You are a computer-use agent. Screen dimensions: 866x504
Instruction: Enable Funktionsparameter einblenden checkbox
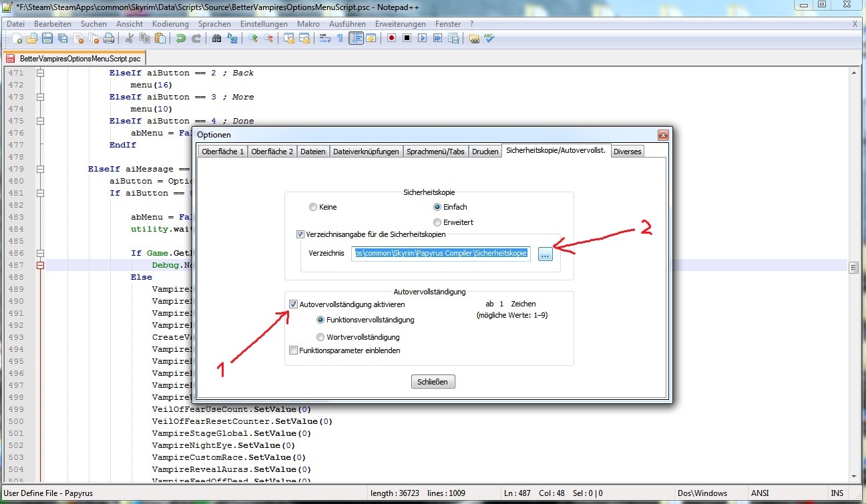293,350
